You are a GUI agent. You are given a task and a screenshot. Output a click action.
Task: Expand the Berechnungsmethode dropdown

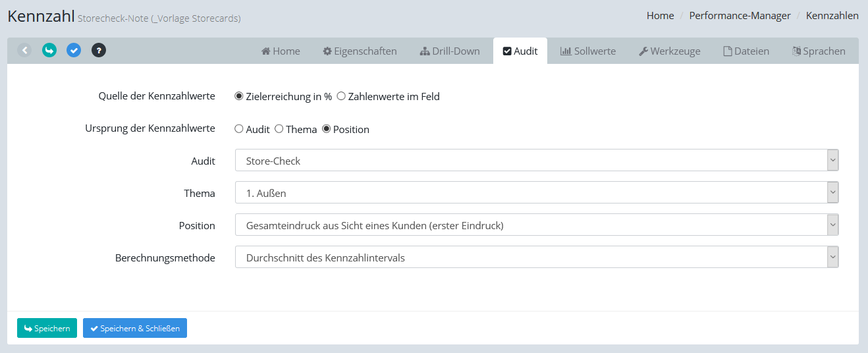536,258
